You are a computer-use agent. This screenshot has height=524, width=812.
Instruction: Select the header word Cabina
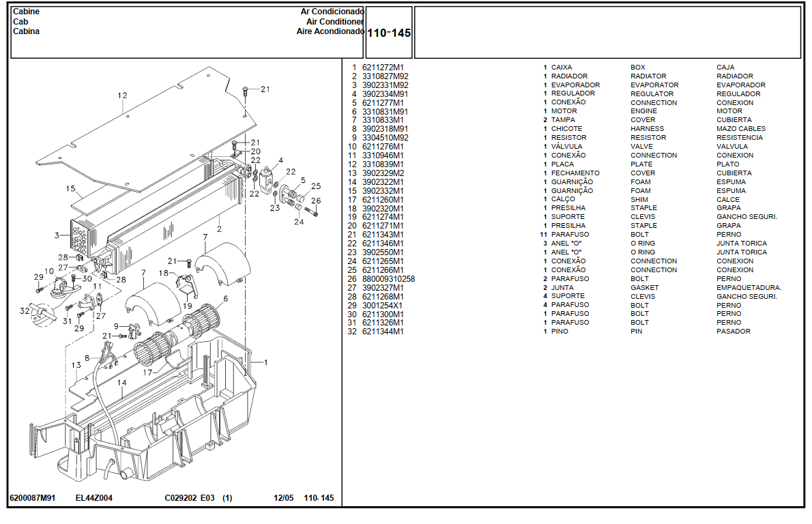26,31
